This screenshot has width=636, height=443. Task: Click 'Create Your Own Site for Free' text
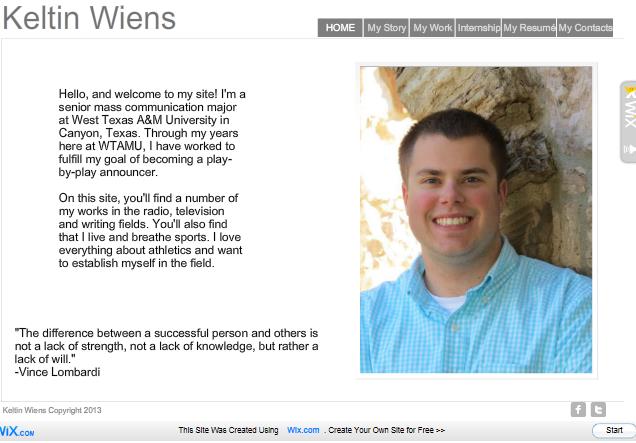pyautogui.click(x=387, y=430)
